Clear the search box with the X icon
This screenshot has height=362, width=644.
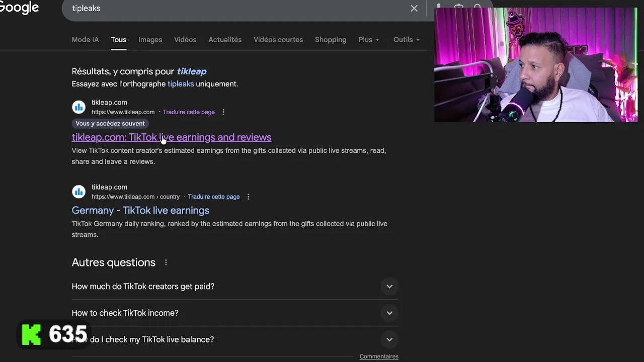tap(414, 9)
